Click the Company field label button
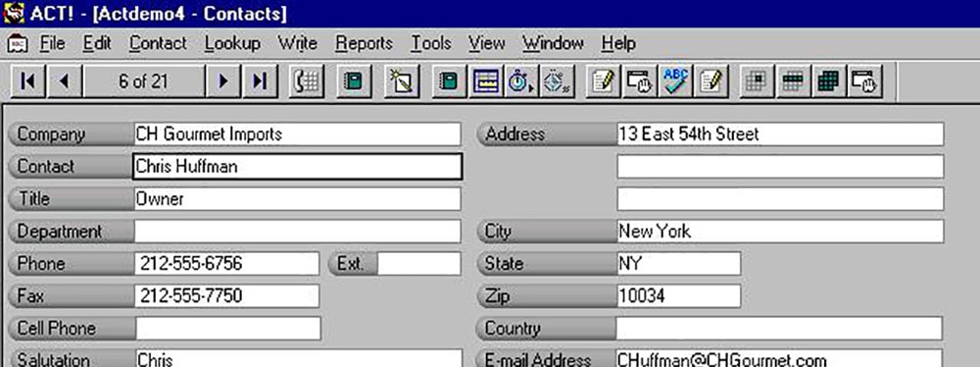 tap(71, 134)
